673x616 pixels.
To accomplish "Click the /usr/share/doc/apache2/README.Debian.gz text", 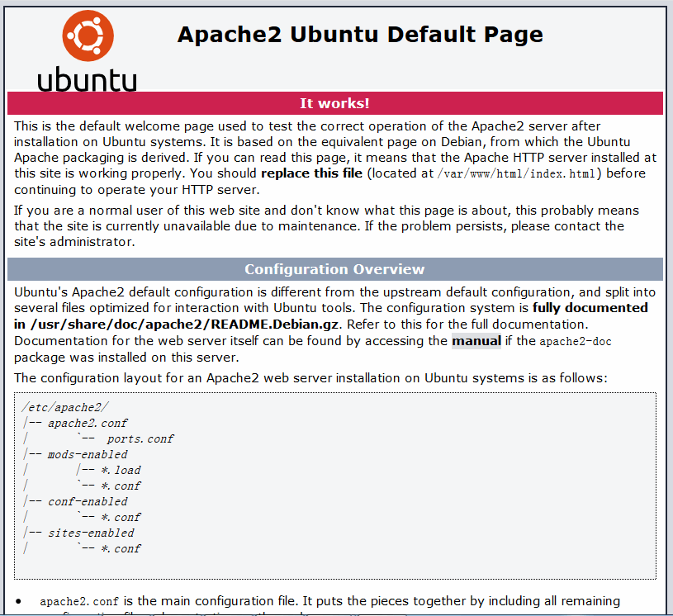I will coord(184,324).
